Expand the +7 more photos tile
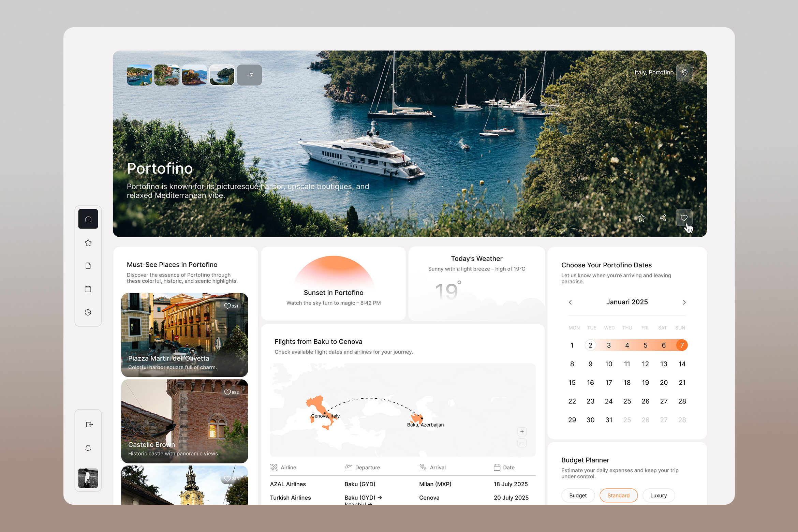 pos(250,75)
